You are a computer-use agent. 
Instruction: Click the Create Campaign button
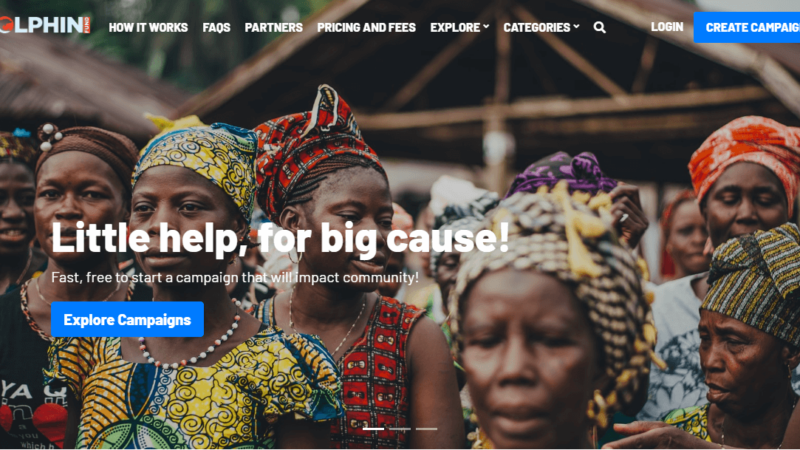pyautogui.click(x=747, y=28)
